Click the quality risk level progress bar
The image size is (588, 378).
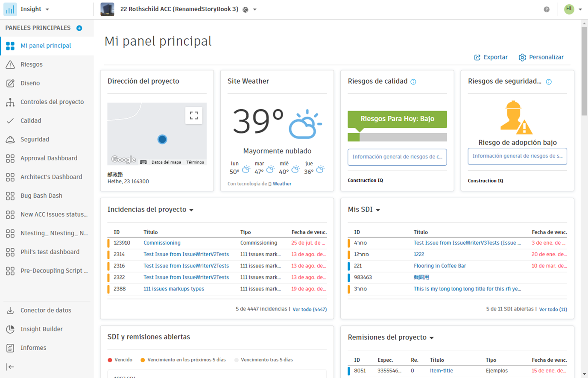397,137
